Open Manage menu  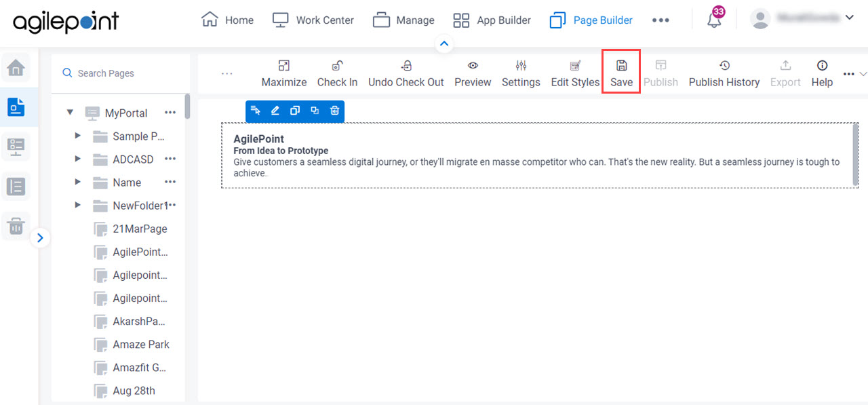click(x=403, y=20)
